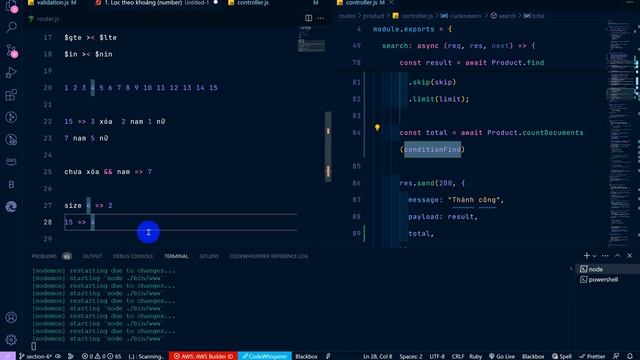Change encoding via UTF-8 status item
Screen dimensions: 640x360
pos(437,356)
